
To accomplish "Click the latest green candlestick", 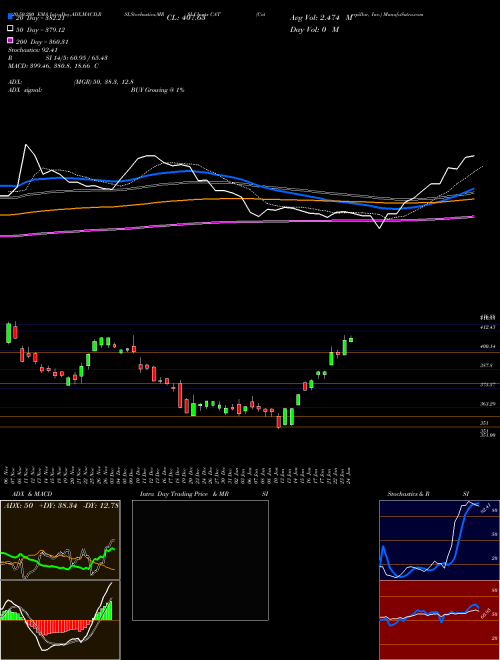I will coord(351,340).
